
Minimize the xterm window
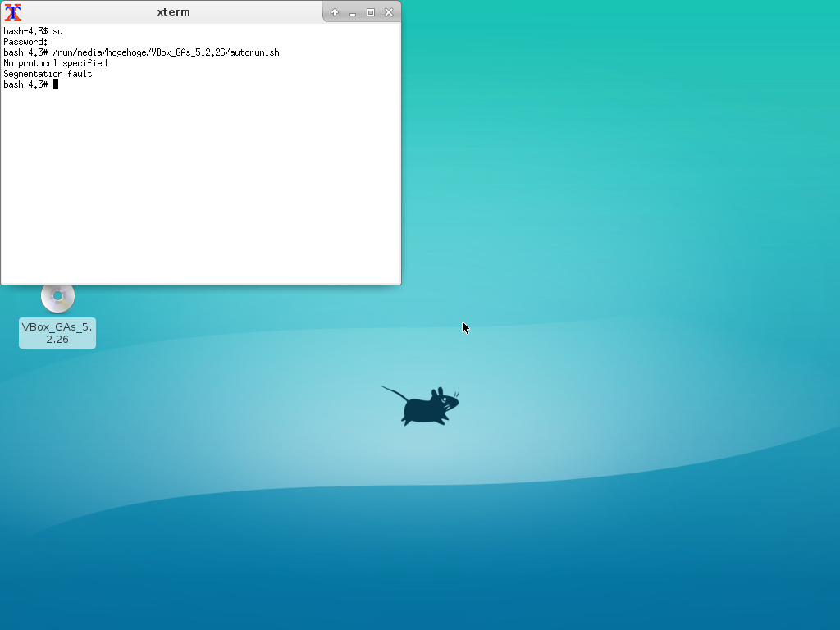(x=353, y=12)
